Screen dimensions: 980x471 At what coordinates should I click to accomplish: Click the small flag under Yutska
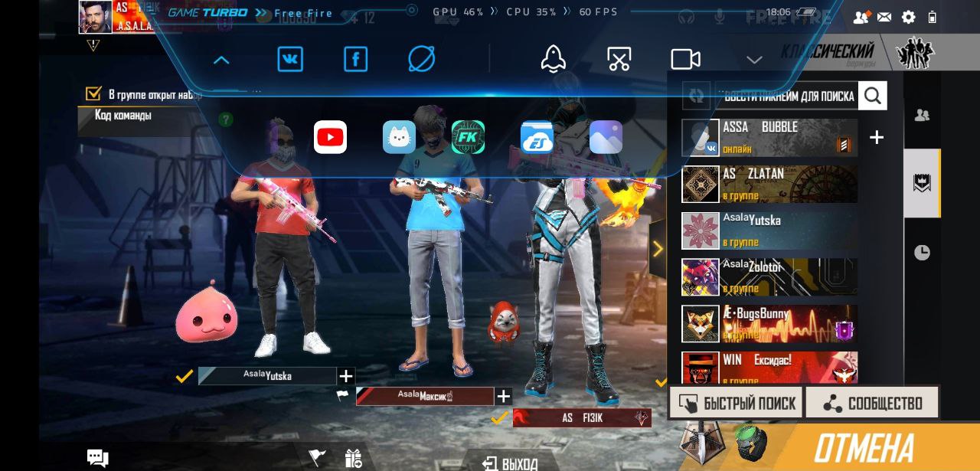pyautogui.click(x=342, y=395)
